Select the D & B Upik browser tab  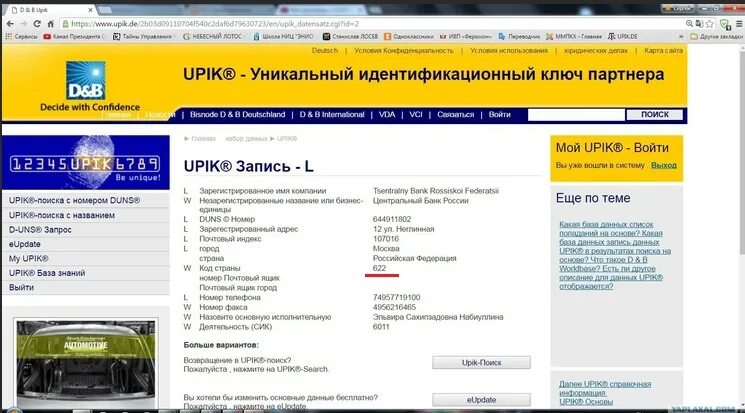[50, 10]
